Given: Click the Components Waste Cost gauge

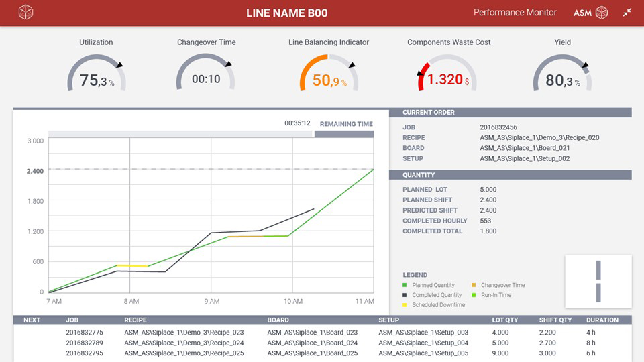Looking at the screenshot, I should [447, 74].
